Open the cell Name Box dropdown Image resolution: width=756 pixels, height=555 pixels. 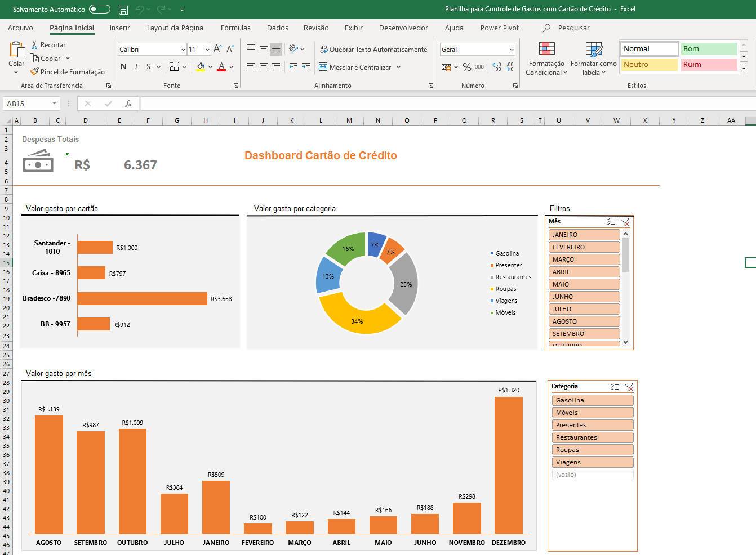54,104
